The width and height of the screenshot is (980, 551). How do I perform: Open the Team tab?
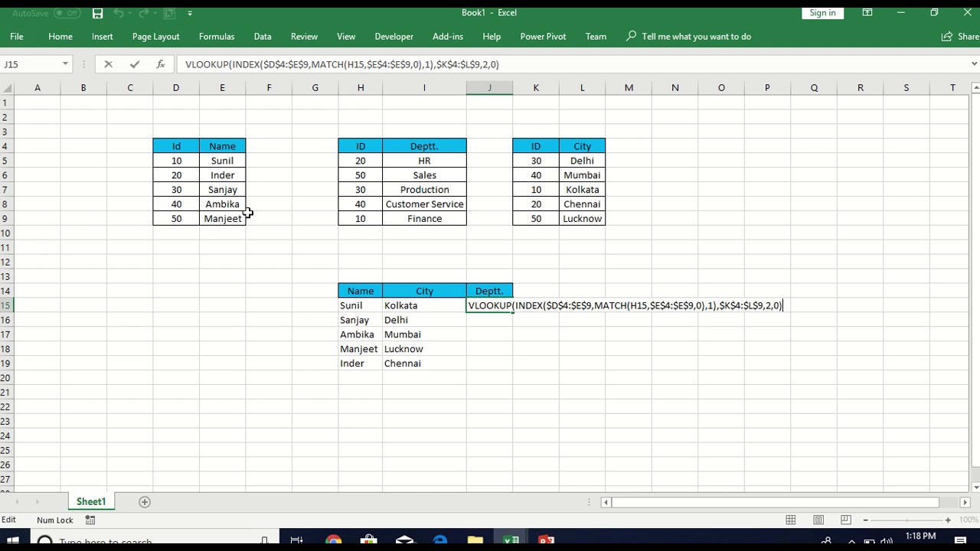pyautogui.click(x=596, y=36)
